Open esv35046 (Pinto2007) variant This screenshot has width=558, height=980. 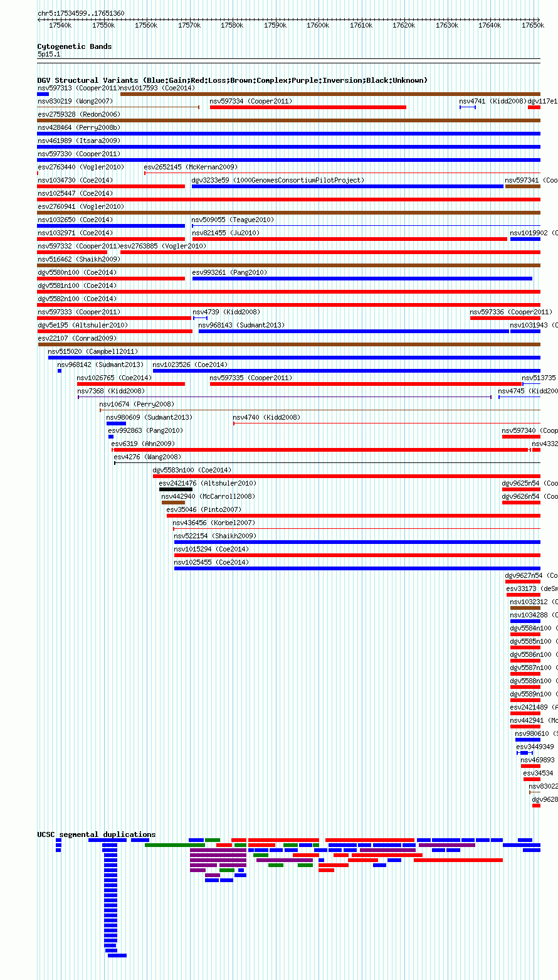click(x=354, y=516)
